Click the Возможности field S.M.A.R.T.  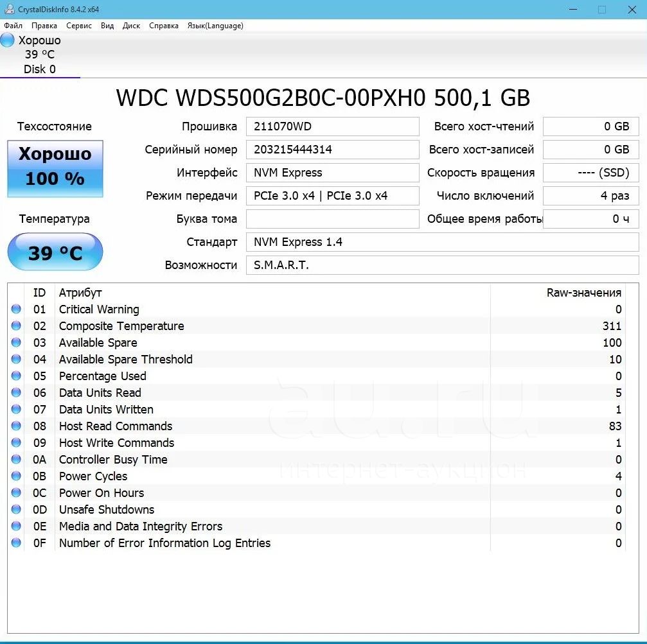click(442, 265)
